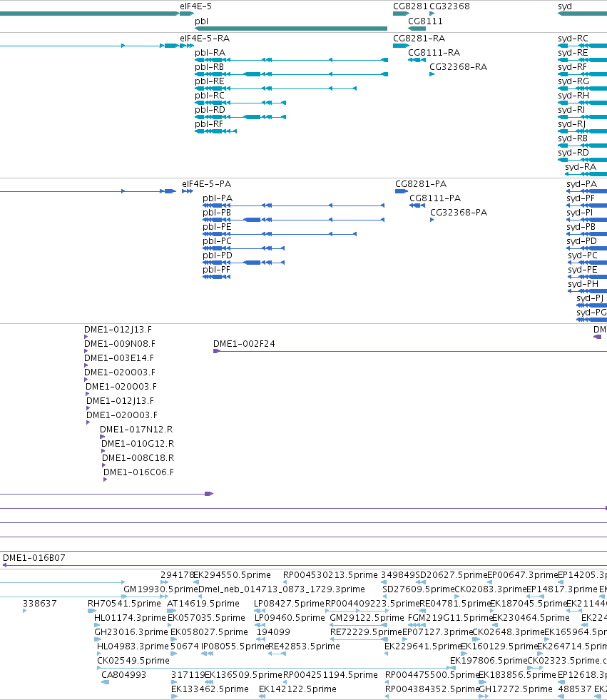This screenshot has height=700, width=607.
Task: Open the pbl-PB protein label
Action: tap(217, 213)
